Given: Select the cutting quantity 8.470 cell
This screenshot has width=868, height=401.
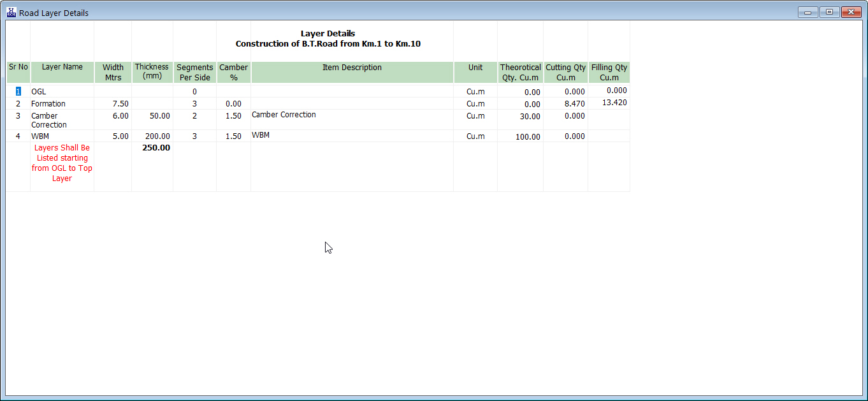Looking at the screenshot, I should coord(565,103).
